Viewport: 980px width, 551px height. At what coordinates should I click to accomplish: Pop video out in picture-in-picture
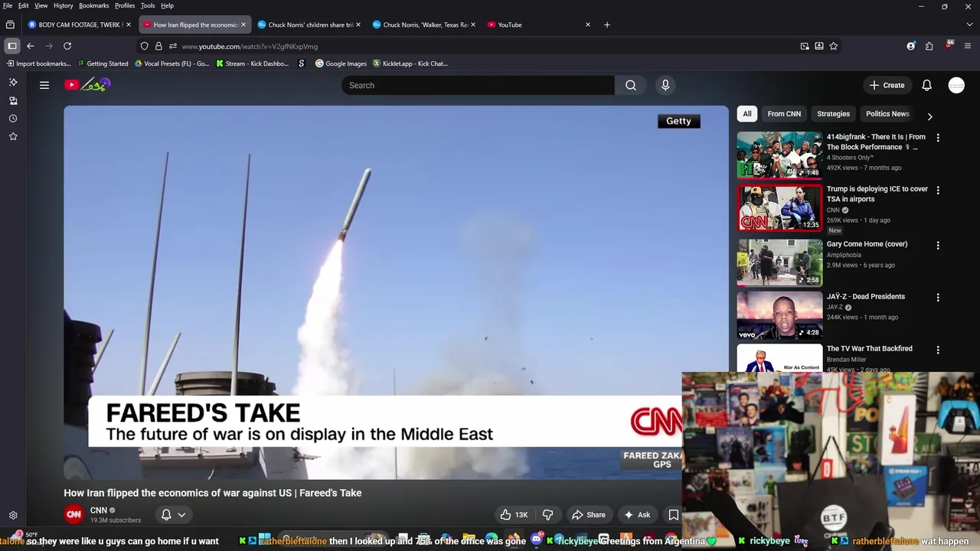click(805, 46)
